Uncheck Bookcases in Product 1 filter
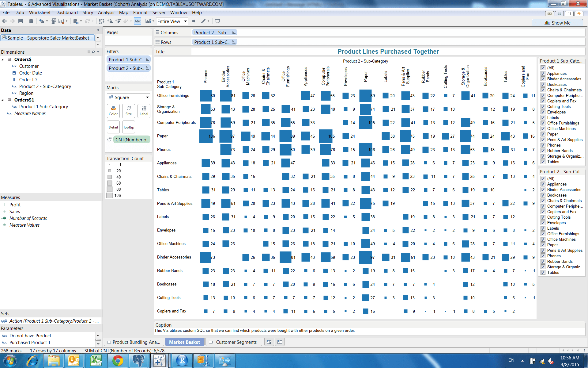The image size is (588, 368). 543,85
